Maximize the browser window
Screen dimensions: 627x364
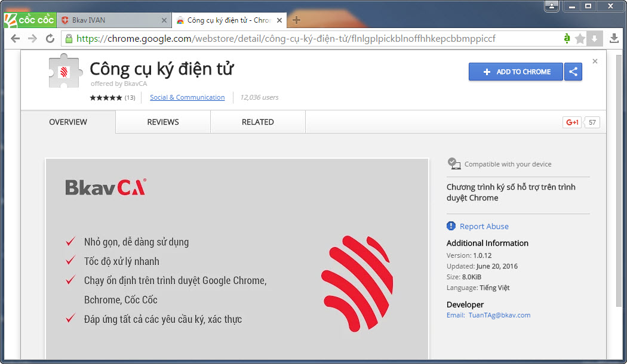588,6
